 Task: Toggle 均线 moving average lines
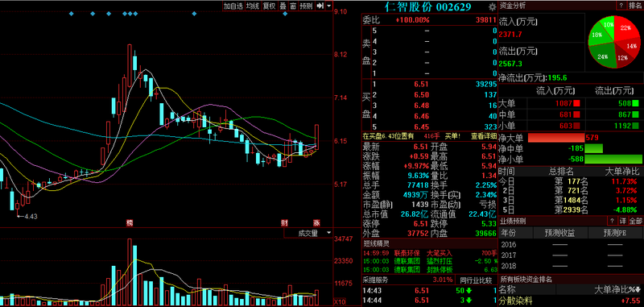point(253,6)
